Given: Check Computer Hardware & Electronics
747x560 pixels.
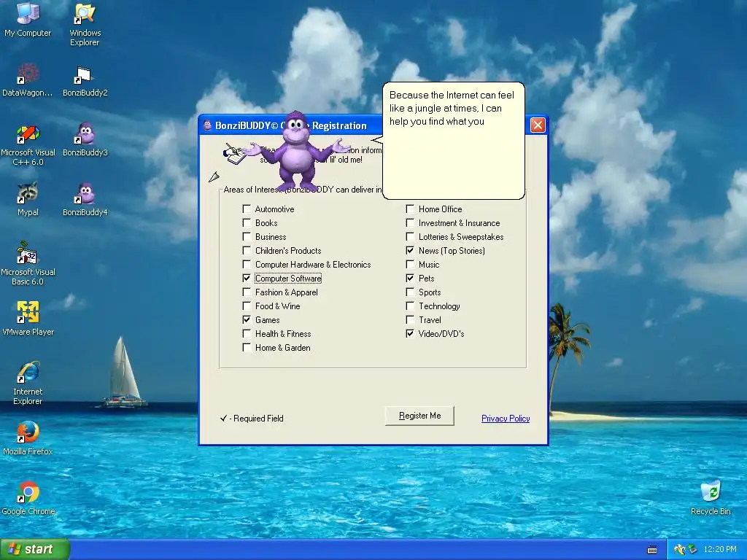Looking at the screenshot, I should (x=247, y=264).
